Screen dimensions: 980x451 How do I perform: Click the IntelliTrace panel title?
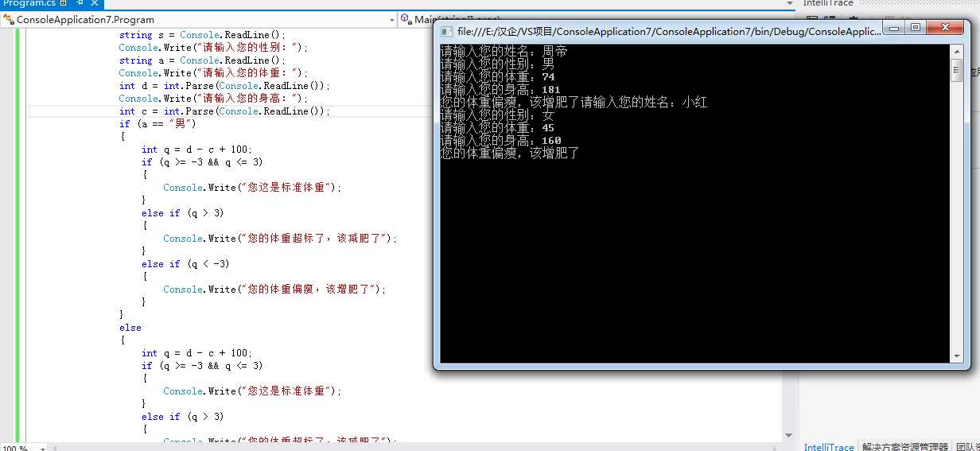click(827, 3)
